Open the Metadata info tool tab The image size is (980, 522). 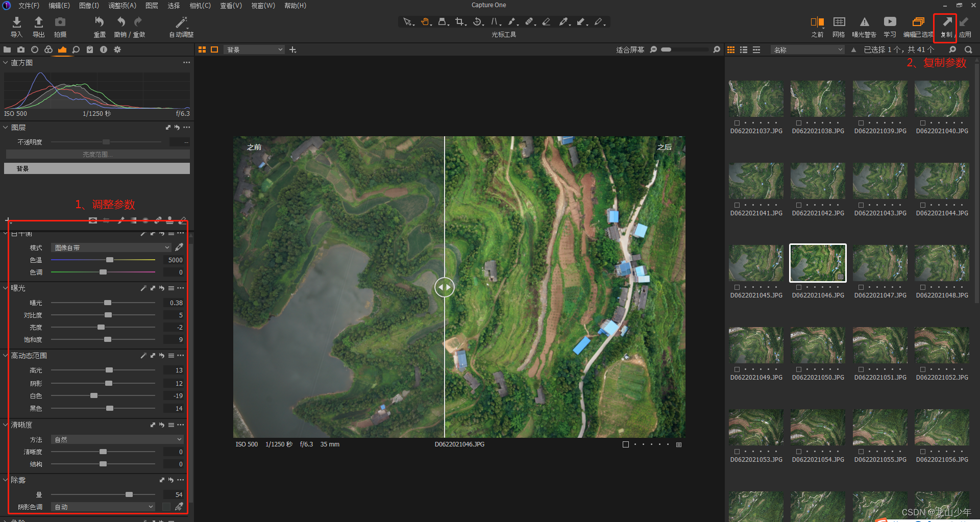coord(104,49)
